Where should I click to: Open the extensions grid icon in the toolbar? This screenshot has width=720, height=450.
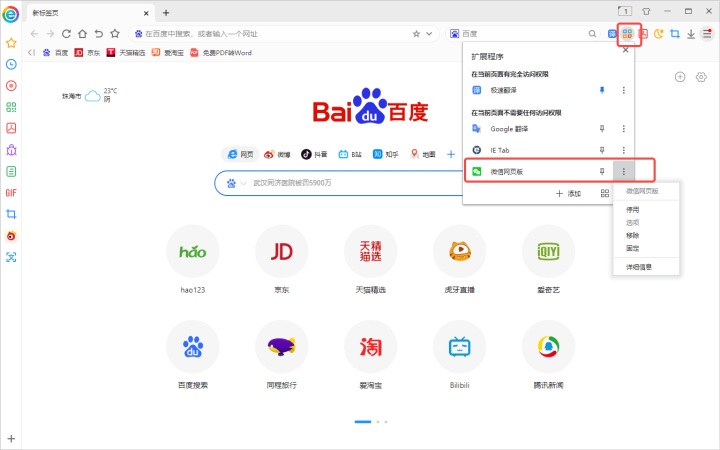coord(627,34)
